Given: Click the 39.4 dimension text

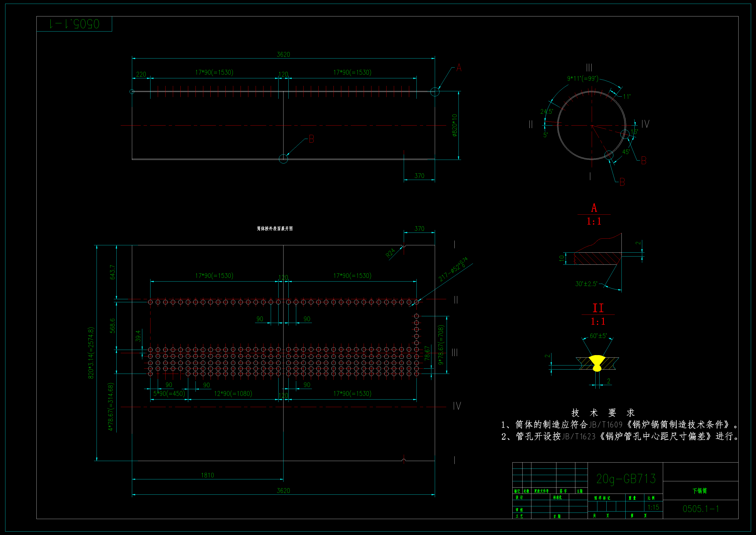Looking at the screenshot, I should 138,336.
